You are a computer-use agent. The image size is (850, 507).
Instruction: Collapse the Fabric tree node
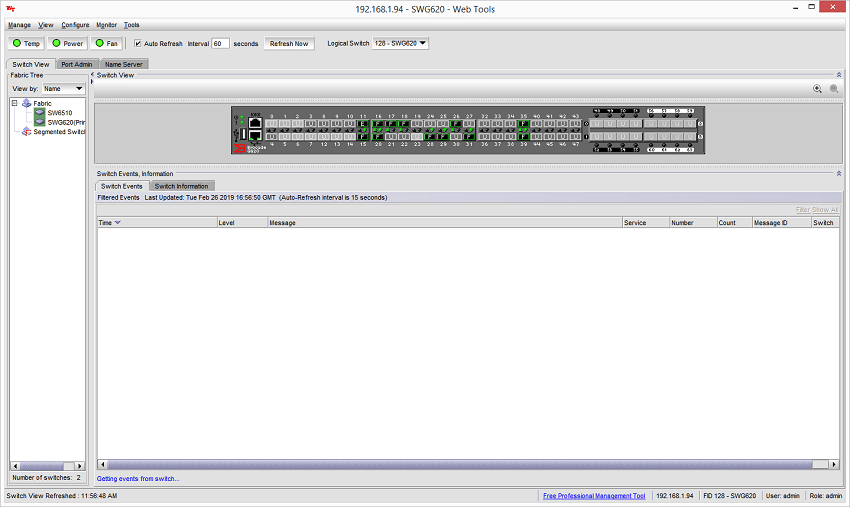point(15,103)
